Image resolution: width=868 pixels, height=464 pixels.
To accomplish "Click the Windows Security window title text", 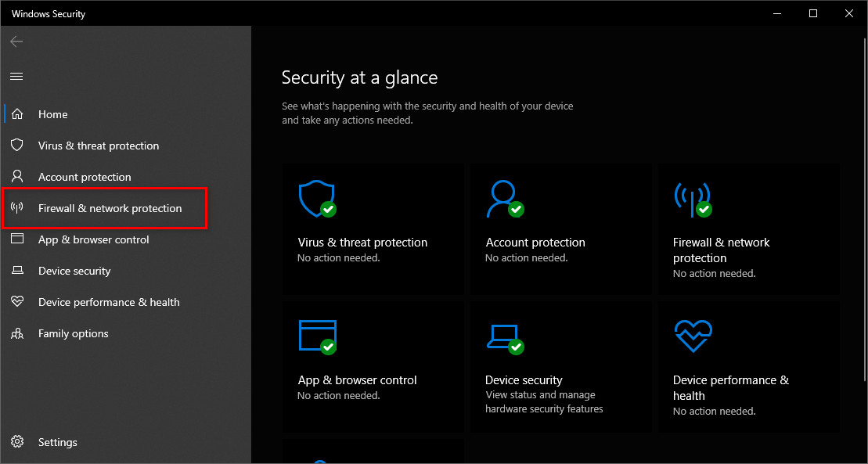I will pyautogui.click(x=49, y=14).
